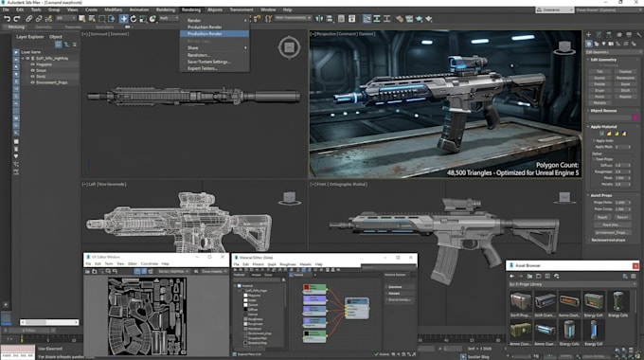
Task: Open the Animation menu
Action: click(139, 9)
